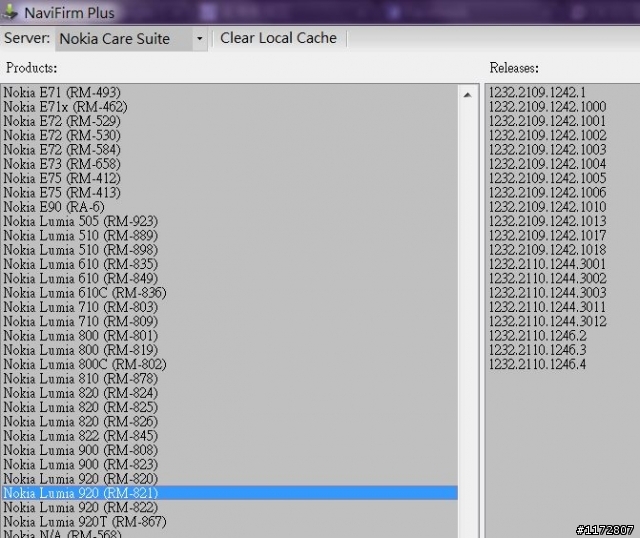The height and width of the screenshot is (538, 640).
Task: Choose release 1232.2110.1244.3002
Action: [x=547, y=278]
